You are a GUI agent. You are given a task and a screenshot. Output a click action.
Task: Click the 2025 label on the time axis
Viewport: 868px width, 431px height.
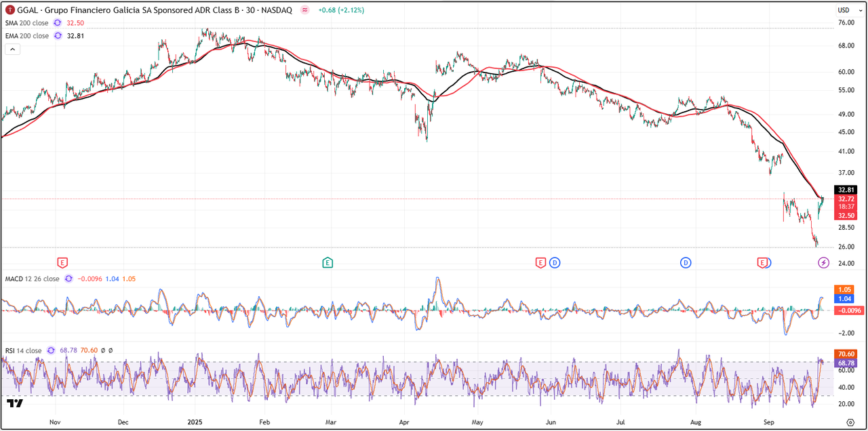(195, 422)
